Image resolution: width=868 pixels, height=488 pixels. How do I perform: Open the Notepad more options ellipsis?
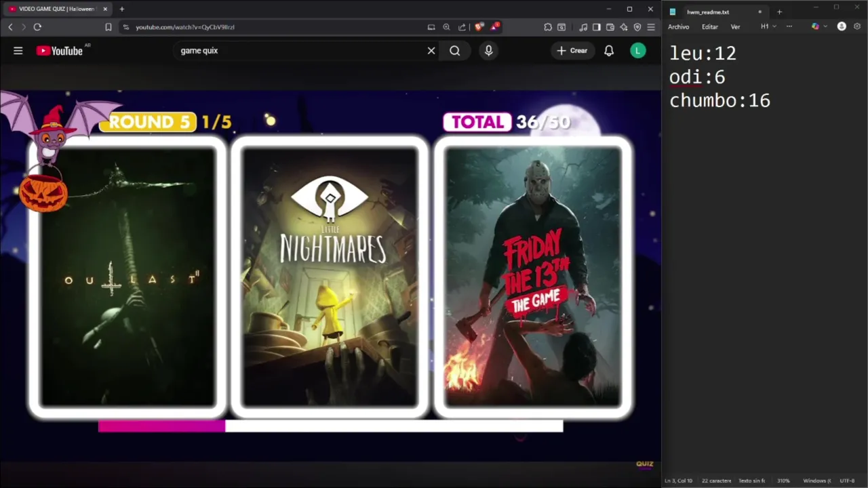click(x=789, y=26)
